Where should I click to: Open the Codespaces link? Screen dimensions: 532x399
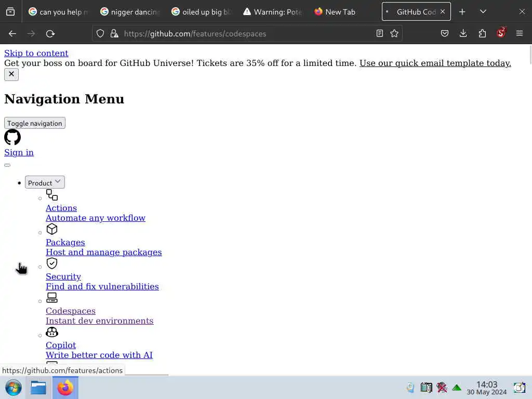71,311
